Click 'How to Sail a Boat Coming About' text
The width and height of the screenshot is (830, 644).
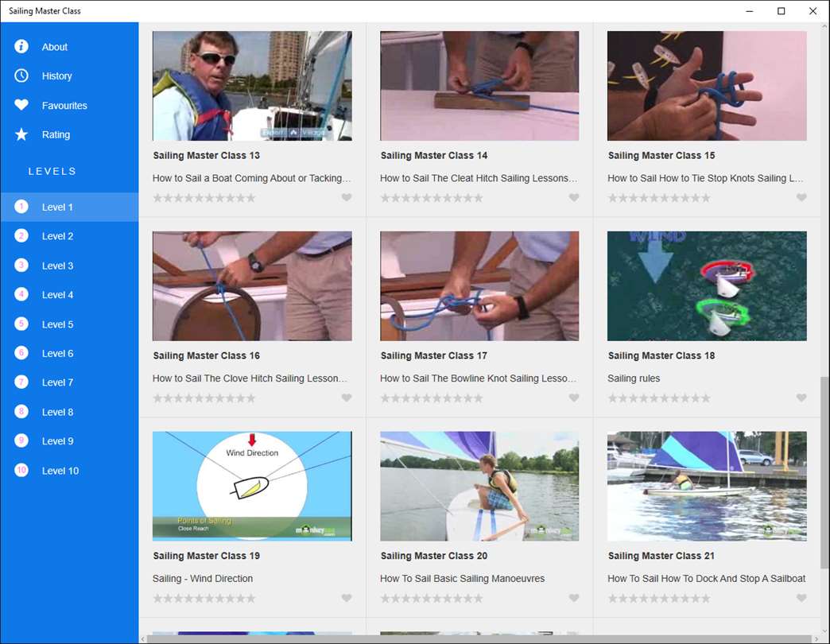pos(251,178)
